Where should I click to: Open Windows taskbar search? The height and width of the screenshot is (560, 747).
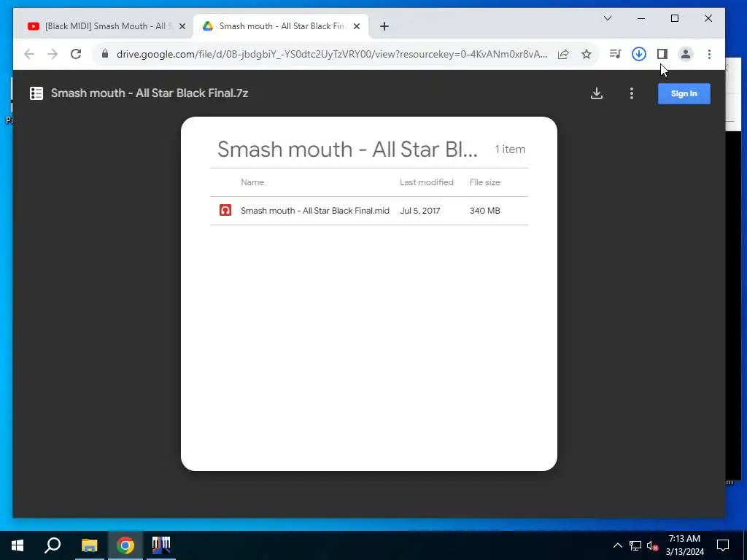[x=53, y=545]
